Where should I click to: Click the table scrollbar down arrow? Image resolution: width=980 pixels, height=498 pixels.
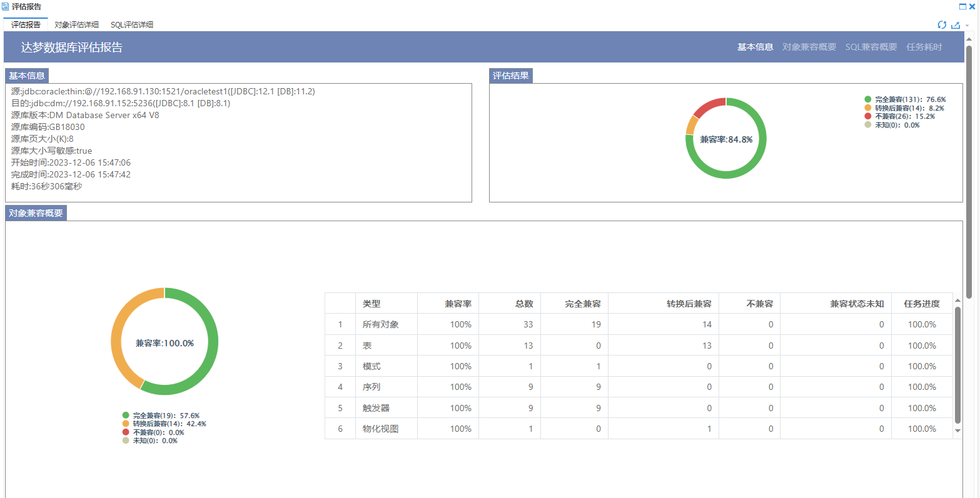(957, 431)
